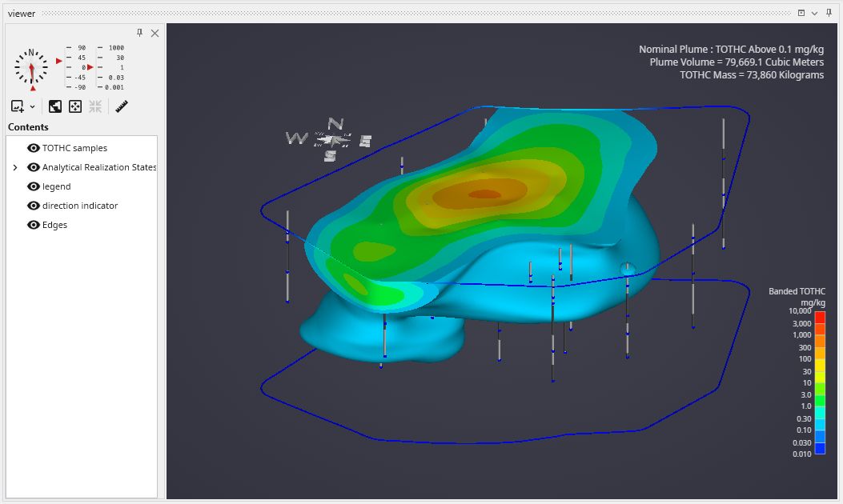The image size is (843, 504).
Task: Hide the Edges layer via eye icon
Action: [x=34, y=225]
